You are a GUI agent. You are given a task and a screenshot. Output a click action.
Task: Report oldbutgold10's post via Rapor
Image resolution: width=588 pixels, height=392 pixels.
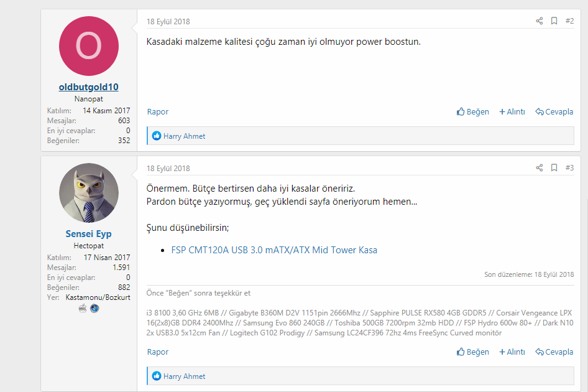[157, 112]
